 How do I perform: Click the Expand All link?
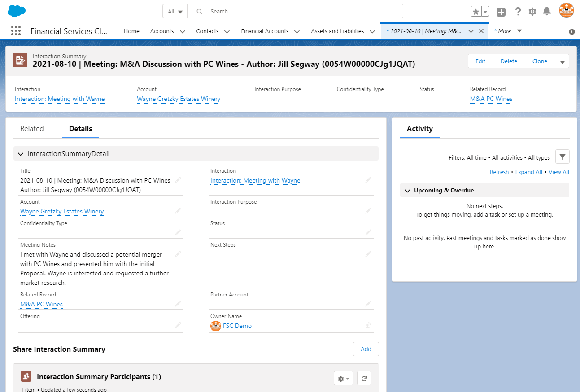click(x=529, y=172)
